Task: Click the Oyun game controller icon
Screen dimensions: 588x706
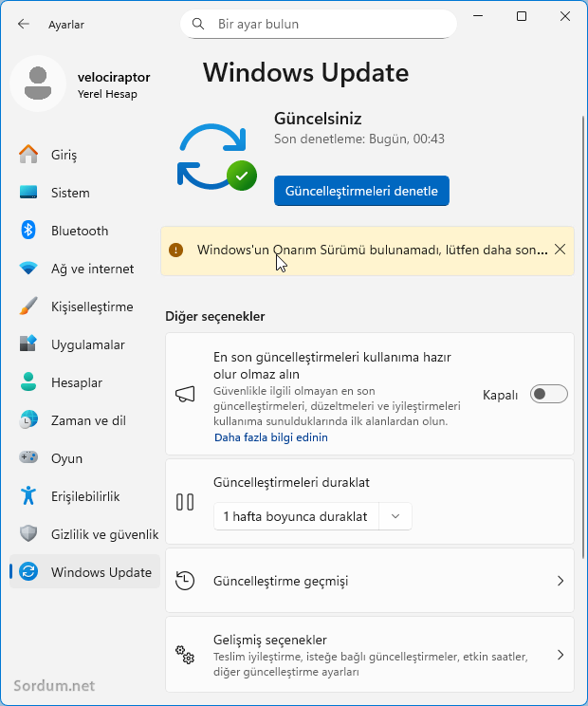Action: pyautogui.click(x=28, y=458)
